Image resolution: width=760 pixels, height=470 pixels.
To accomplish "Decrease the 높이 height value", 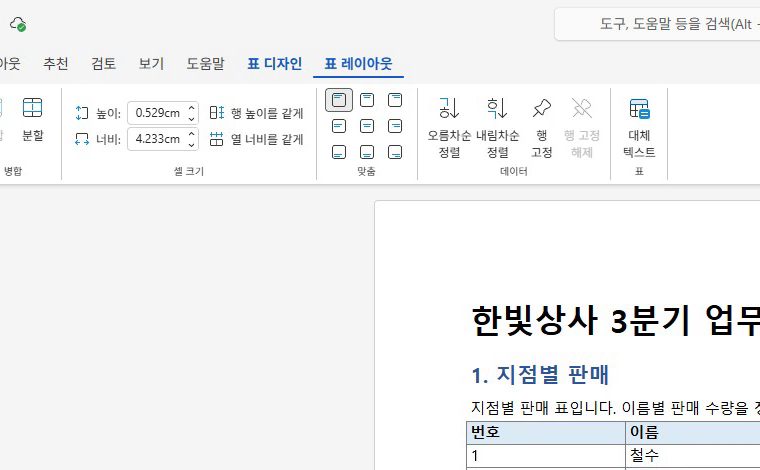I will point(192,118).
